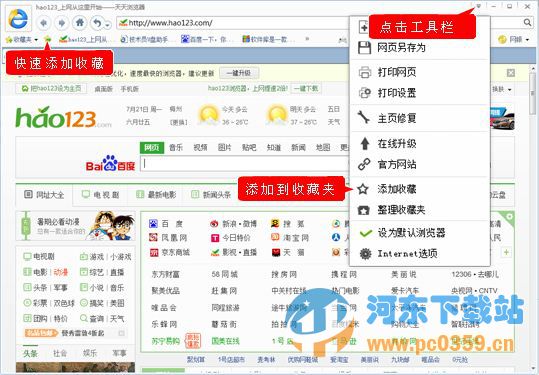Click the browser forward arrow button
The height and width of the screenshot is (375, 539).
62,23
